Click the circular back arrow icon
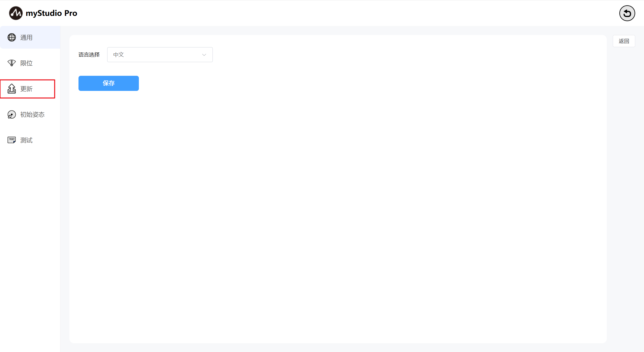 pyautogui.click(x=627, y=13)
